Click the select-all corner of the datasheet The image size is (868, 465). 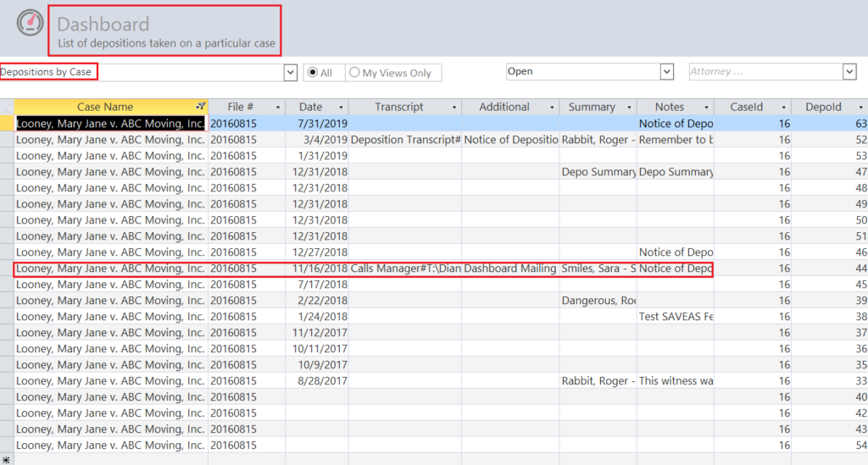7,107
